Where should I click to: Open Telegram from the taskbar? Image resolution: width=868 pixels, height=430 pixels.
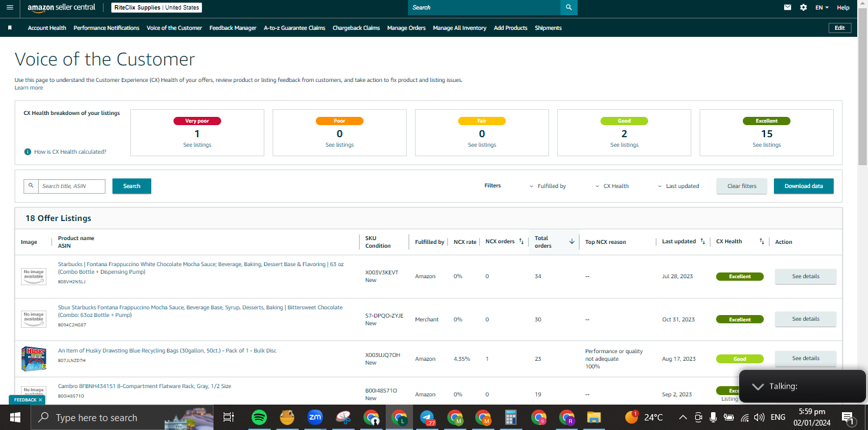click(x=427, y=417)
